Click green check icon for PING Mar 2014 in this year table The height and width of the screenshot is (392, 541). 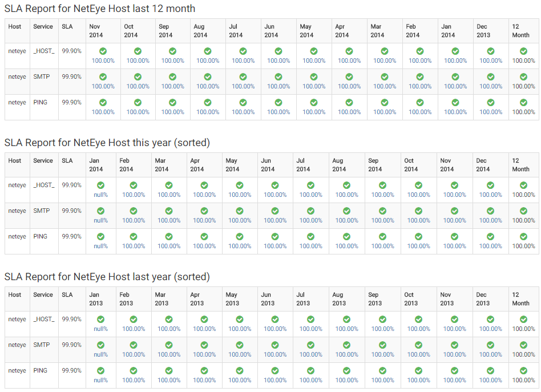click(x=169, y=236)
